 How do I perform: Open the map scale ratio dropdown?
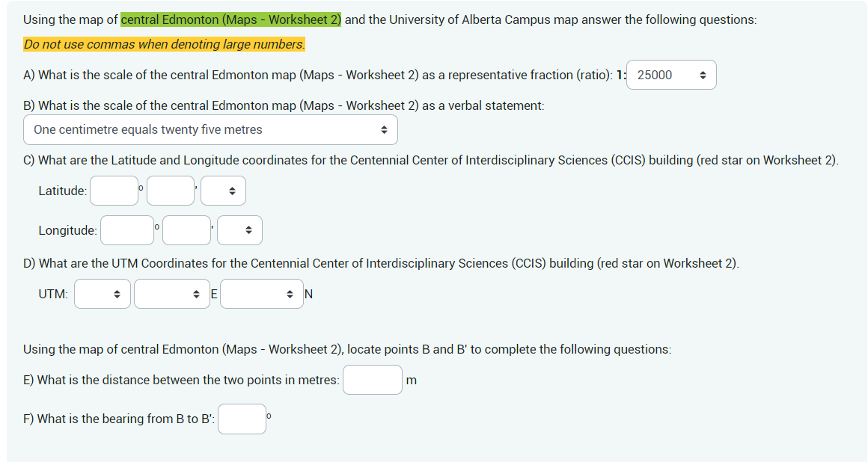670,75
